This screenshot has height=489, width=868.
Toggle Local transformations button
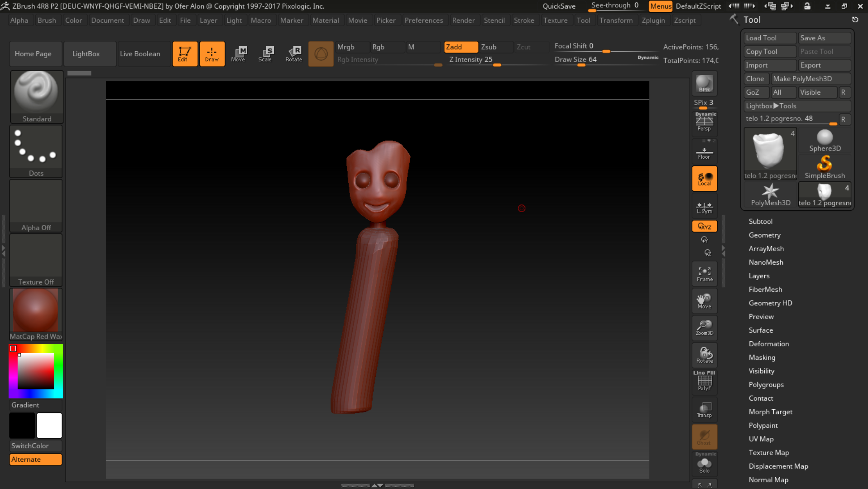[704, 179]
